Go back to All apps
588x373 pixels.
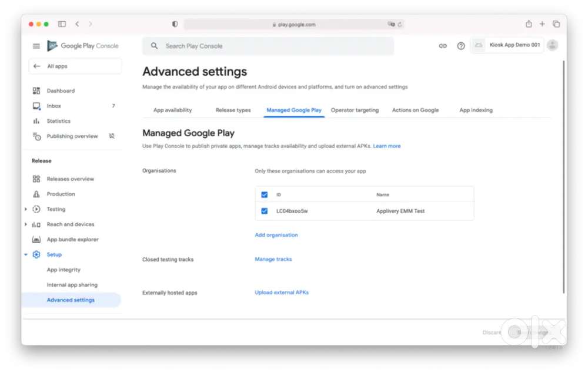coord(57,66)
